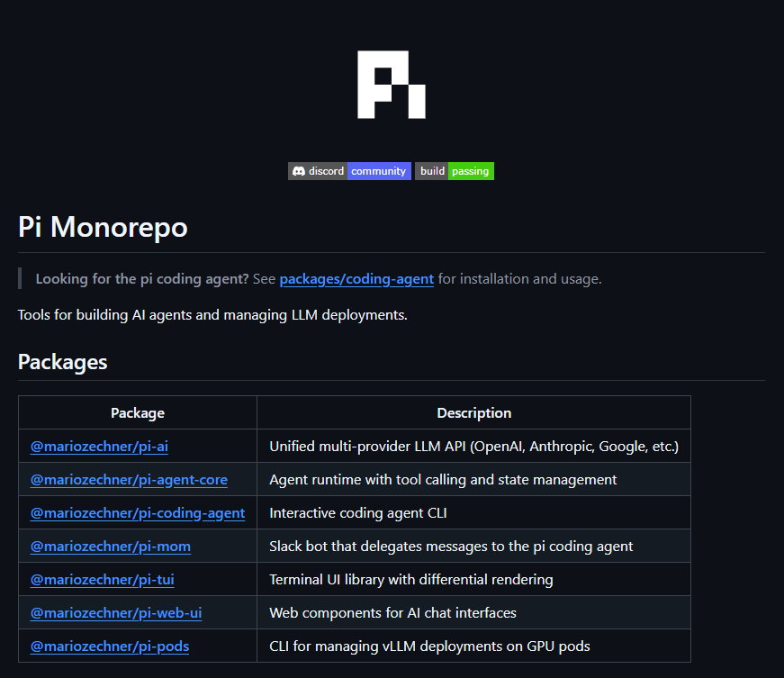Select the @mariozechner/pi-pods package link

point(110,646)
